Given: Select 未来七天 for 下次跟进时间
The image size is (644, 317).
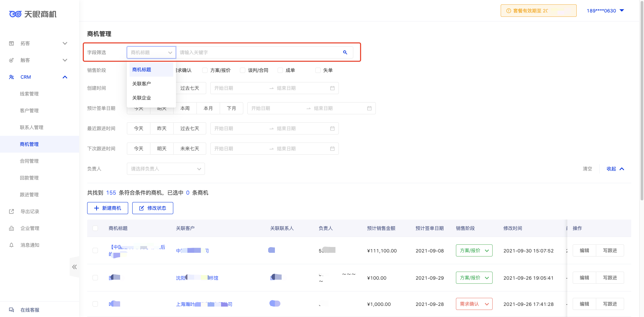Looking at the screenshot, I should point(190,149).
